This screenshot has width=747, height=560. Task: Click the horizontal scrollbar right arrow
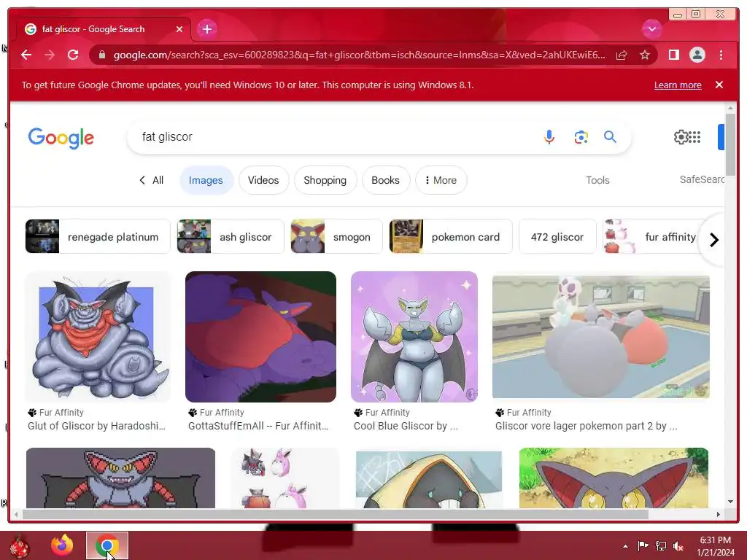[719, 514]
